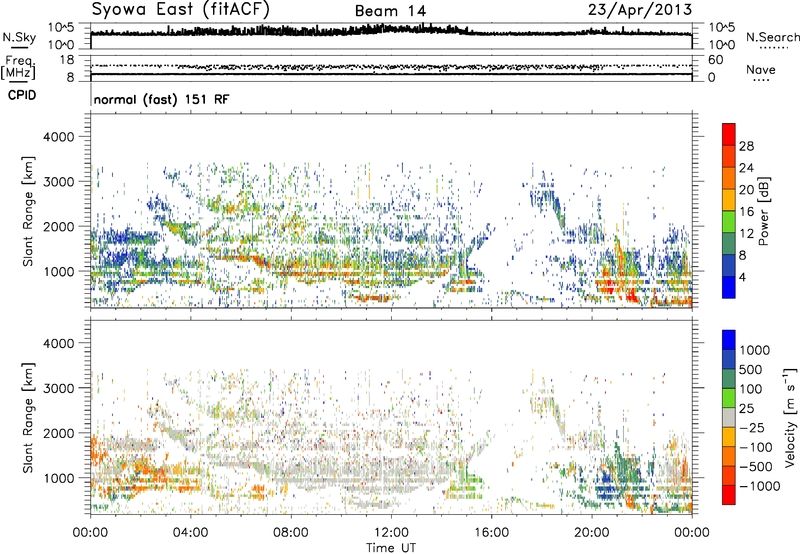Click the '-25' velocity colorbar label
Image resolution: width=800 pixels, height=554 pixels.
pos(751,427)
